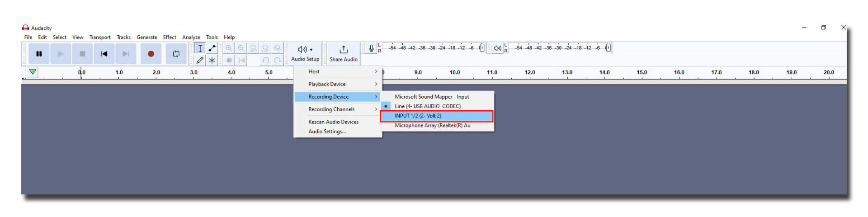Select Microsoft Sound Mapper - Input device

[437, 97]
